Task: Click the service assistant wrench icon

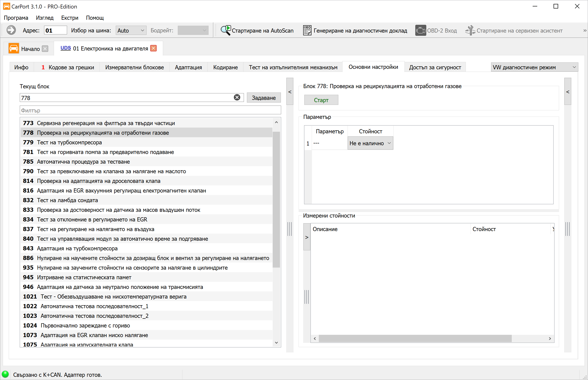Action: (x=470, y=31)
